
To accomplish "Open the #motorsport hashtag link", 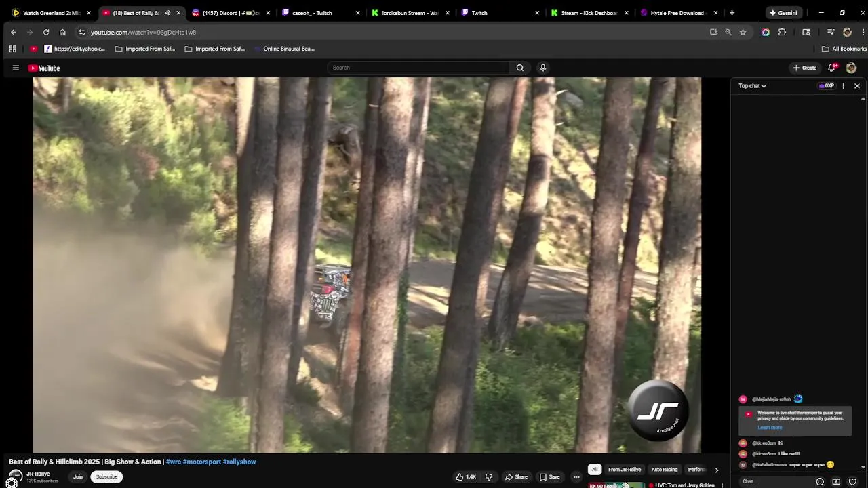I will pyautogui.click(x=202, y=462).
